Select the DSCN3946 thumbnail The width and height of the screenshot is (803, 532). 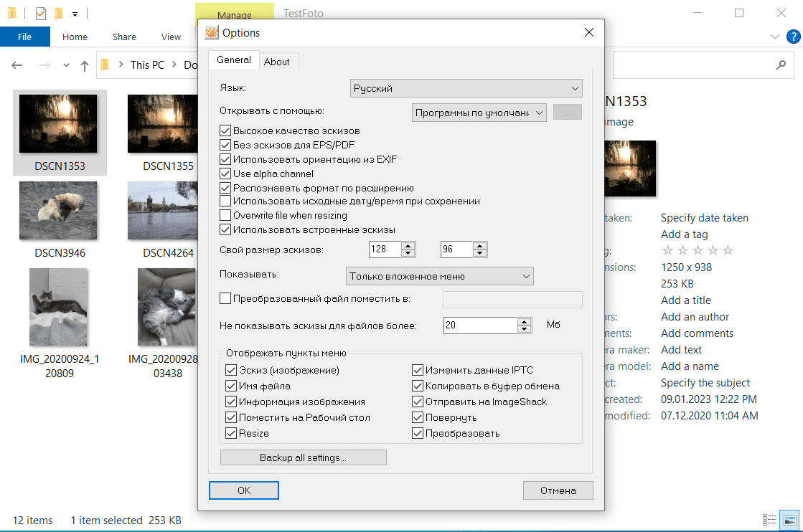(x=58, y=211)
